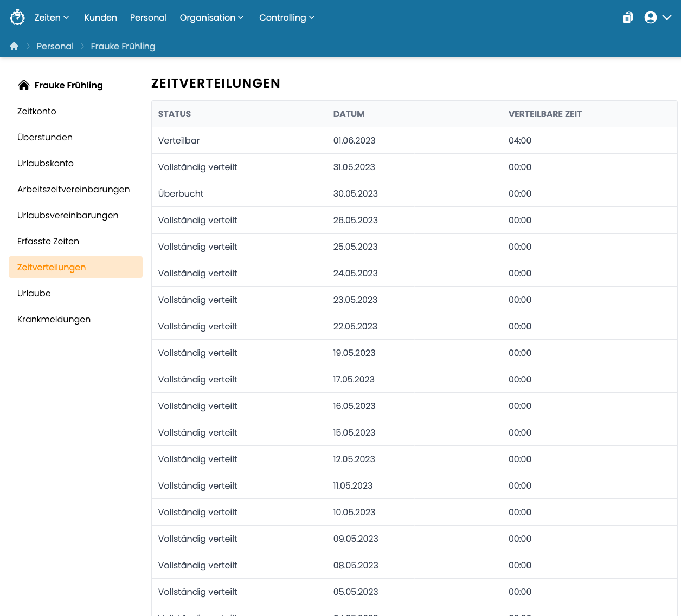Open Krankmeldungen in the sidebar
Screen dimensions: 681x616
tap(54, 319)
